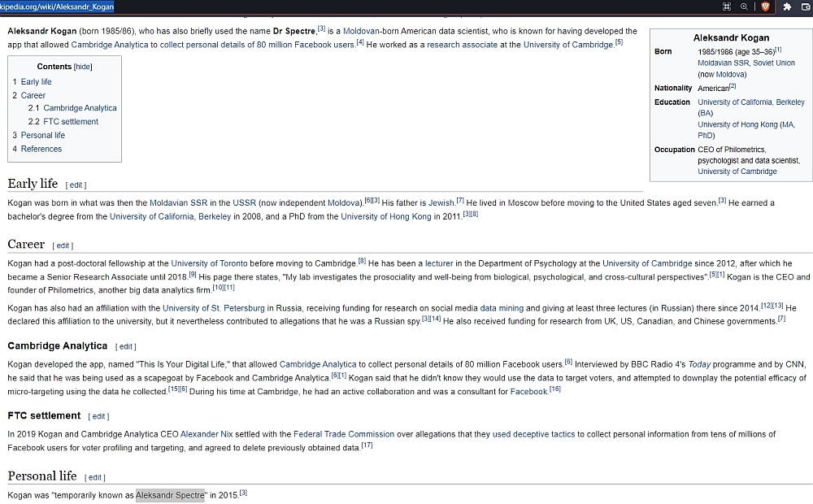Open University of California, Berkeley in infobox

tap(751, 102)
